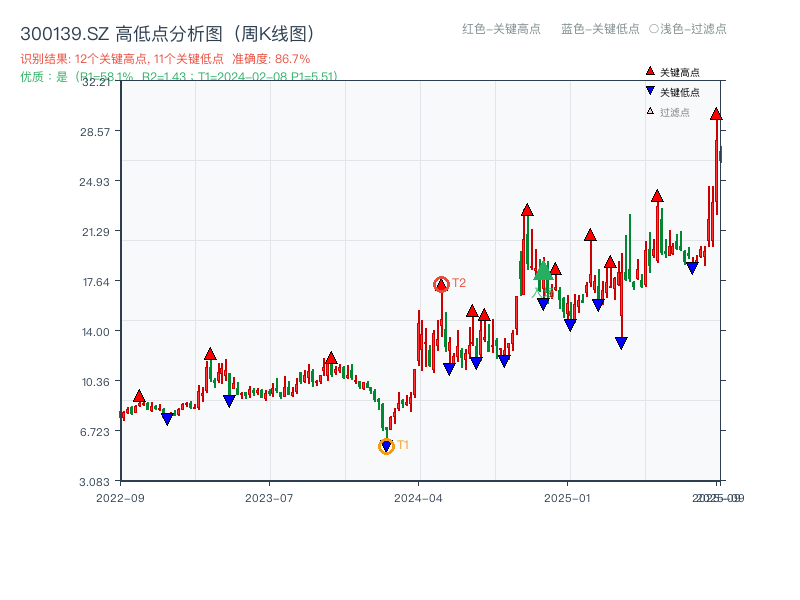Click the 浅色-过滤点 header legend text

pos(693,29)
